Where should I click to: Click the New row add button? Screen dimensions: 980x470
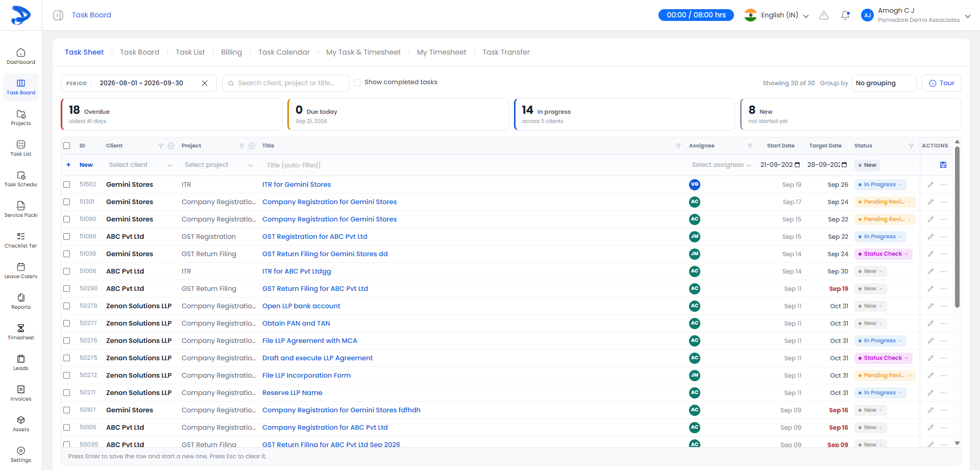(80, 165)
